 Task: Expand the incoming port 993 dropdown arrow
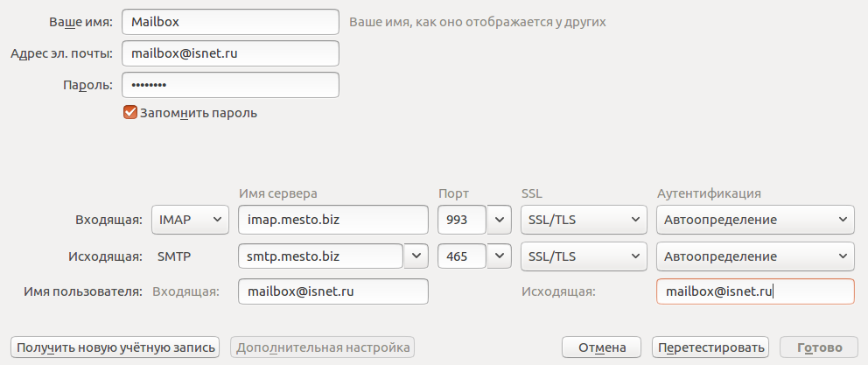pos(500,220)
